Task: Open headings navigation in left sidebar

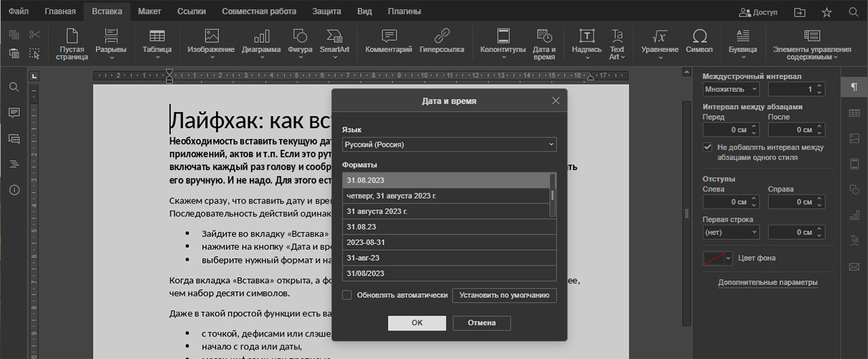Action: tap(14, 164)
